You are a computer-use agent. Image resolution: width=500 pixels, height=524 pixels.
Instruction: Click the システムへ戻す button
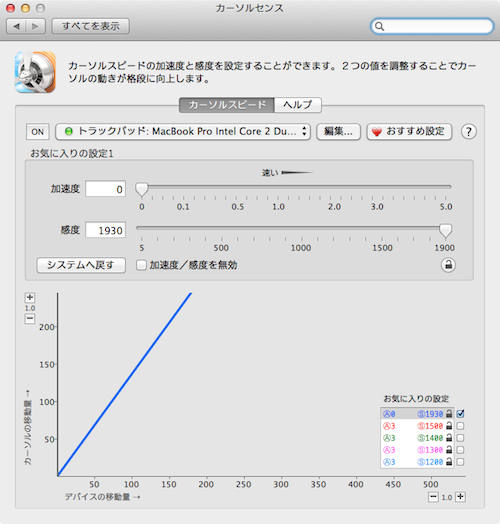click(x=81, y=265)
